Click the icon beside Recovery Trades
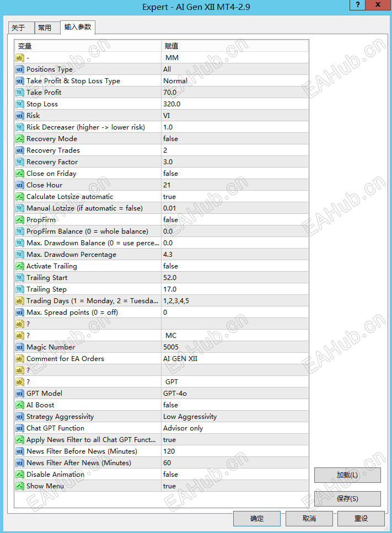Screen dimensions: 392x533 (x=20, y=150)
